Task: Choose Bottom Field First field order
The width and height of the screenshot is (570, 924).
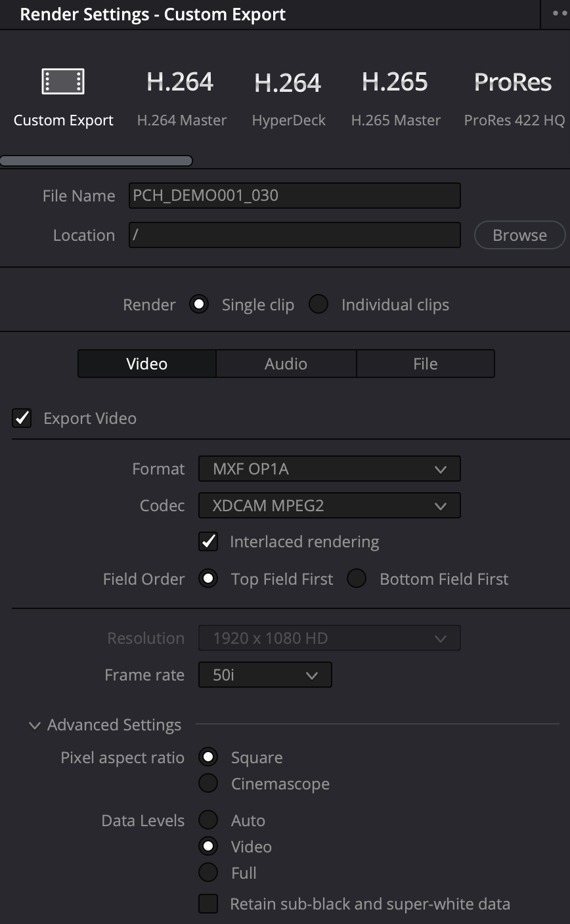Action: (357, 579)
